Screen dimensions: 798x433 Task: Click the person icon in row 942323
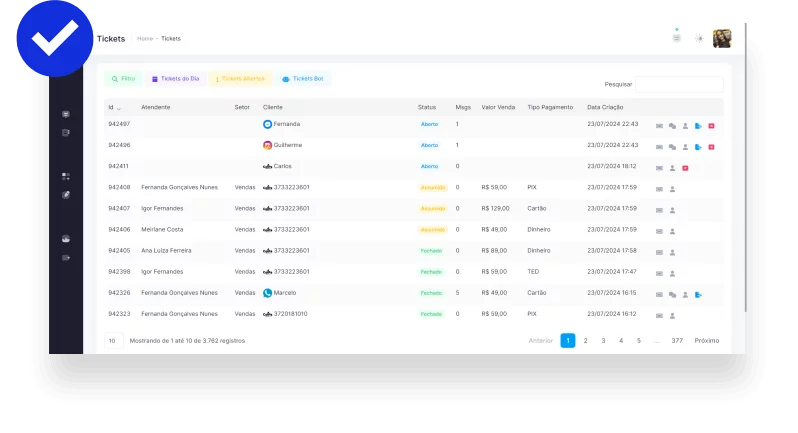(x=672, y=316)
